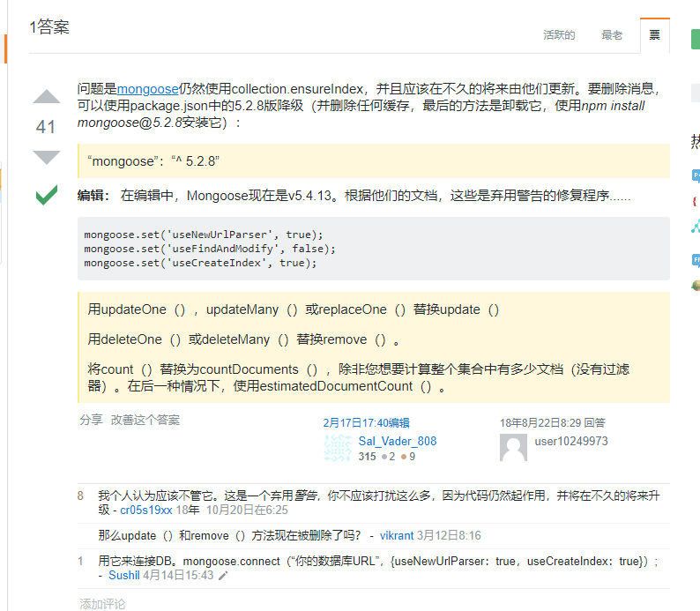Open Sal_Vader_808's profile link
Viewport: 700px width, 611px height.
click(398, 441)
